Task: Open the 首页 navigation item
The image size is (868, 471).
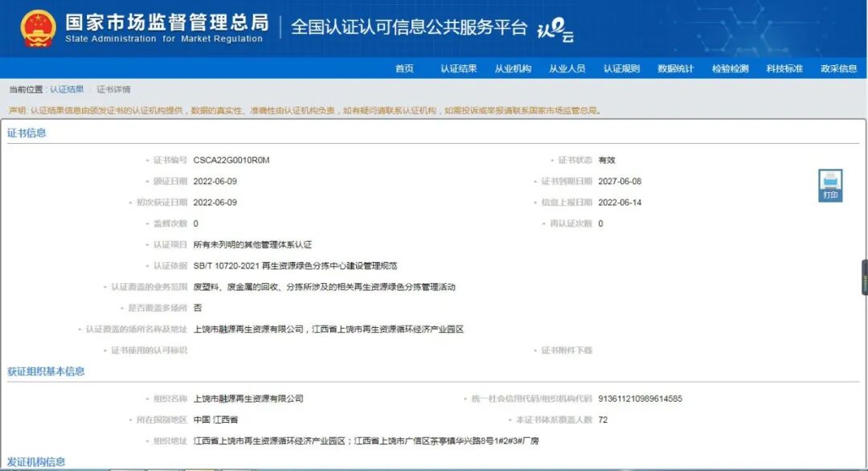Action: pos(405,69)
